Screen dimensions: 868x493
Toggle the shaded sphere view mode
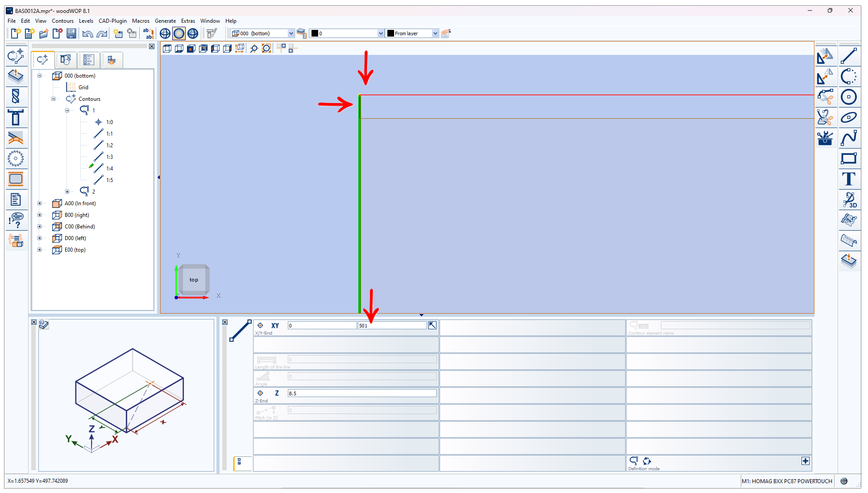pyautogui.click(x=179, y=33)
